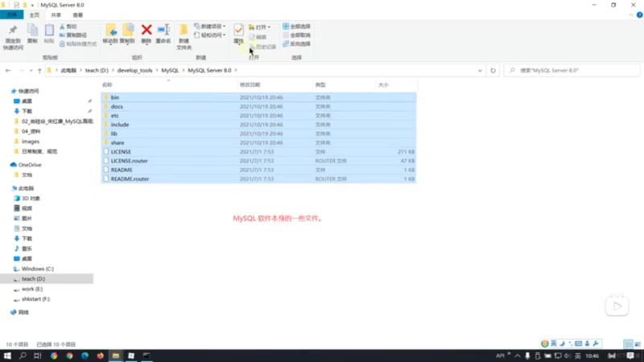Screen dimensions: 644x362
Task: Open images folder in Quick access
Action: click(27, 142)
